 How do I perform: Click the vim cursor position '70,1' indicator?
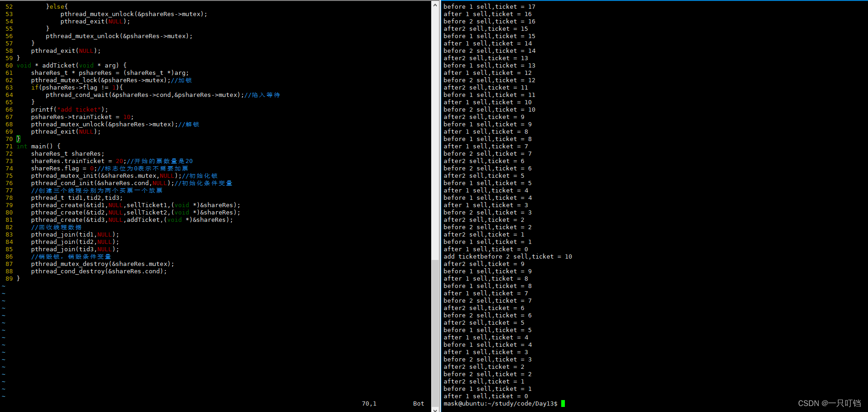click(x=369, y=404)
